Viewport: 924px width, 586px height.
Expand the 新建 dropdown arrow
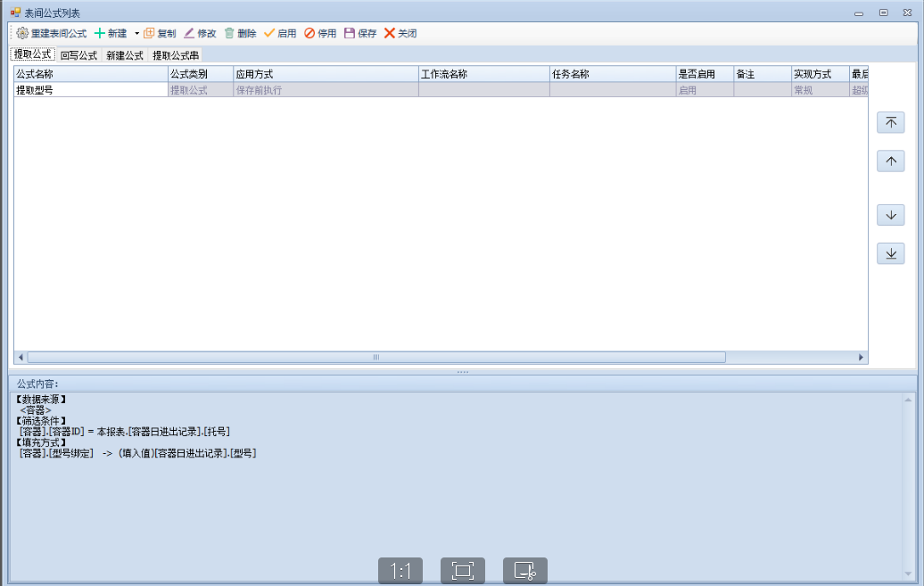click(136, 34)
